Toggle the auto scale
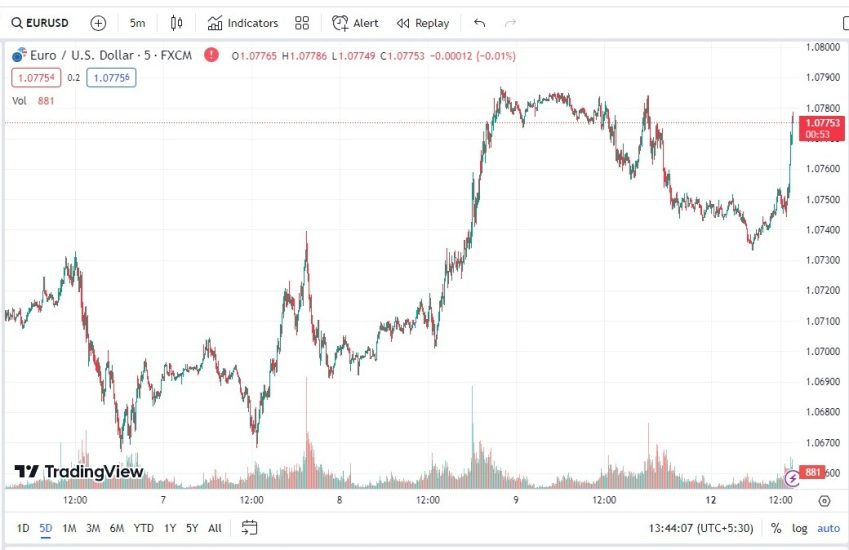Screen dimensions: 849x550 [828, 528]
